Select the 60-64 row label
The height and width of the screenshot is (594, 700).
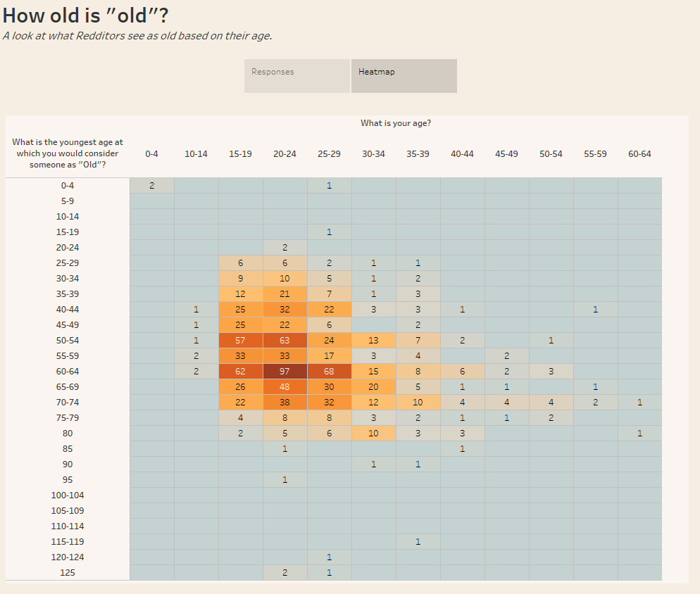[x=68, y=371]
